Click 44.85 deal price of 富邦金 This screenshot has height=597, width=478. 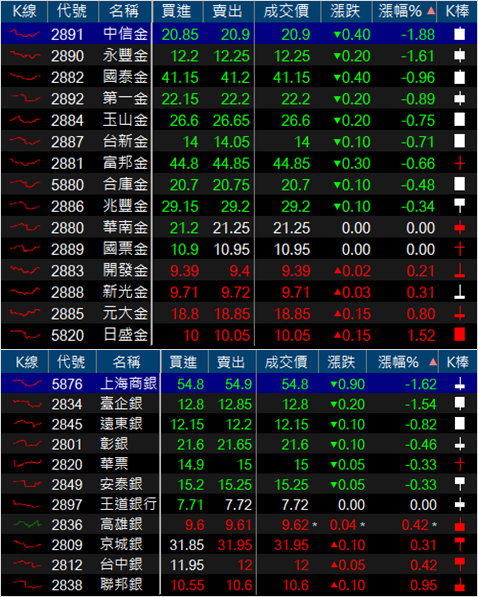(x=292, y=163)
